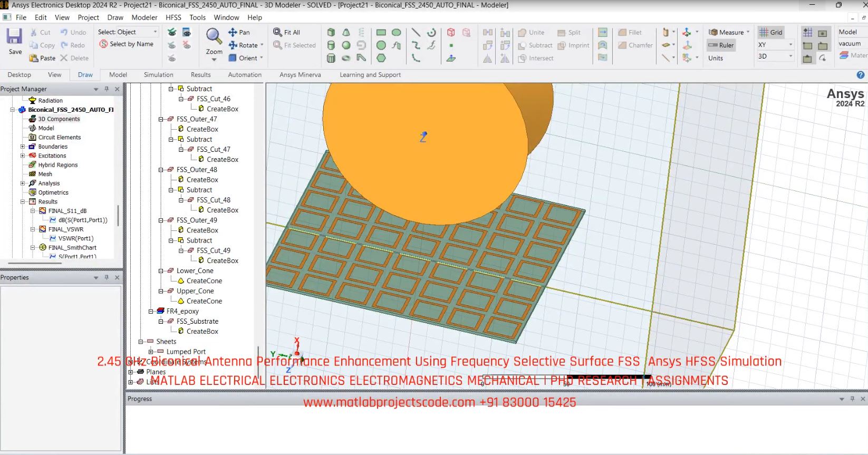
Task: Pick the Draw Cone tool
Action: click(x=346, y=32)
